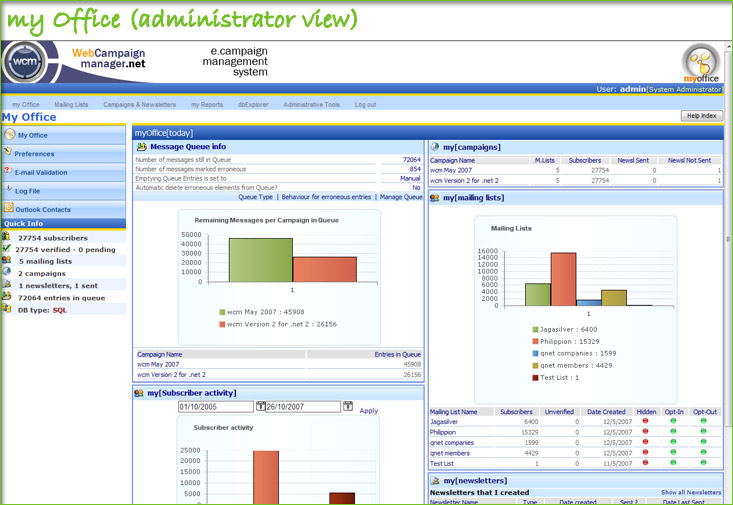Open the my Office menu
The height and width of the screenshot is (505, 733).
pyautogui.click(x=26, y=105)
